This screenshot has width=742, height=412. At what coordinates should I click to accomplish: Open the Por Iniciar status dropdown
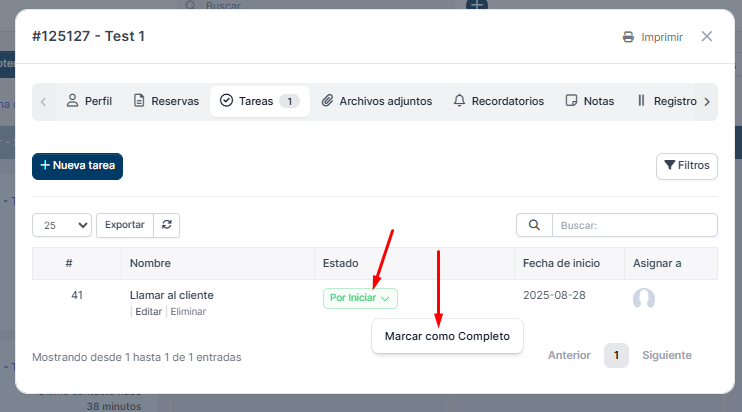click(x=360, y=298)
